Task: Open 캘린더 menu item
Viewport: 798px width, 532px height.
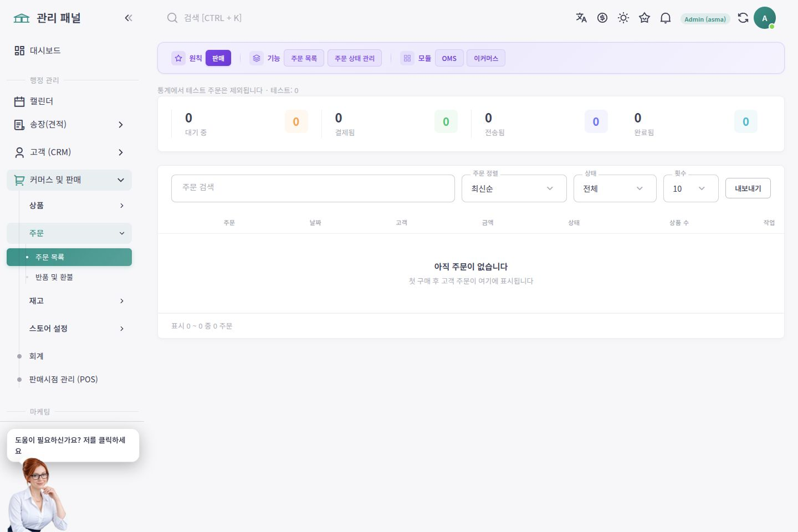Action: coord(69,101)
